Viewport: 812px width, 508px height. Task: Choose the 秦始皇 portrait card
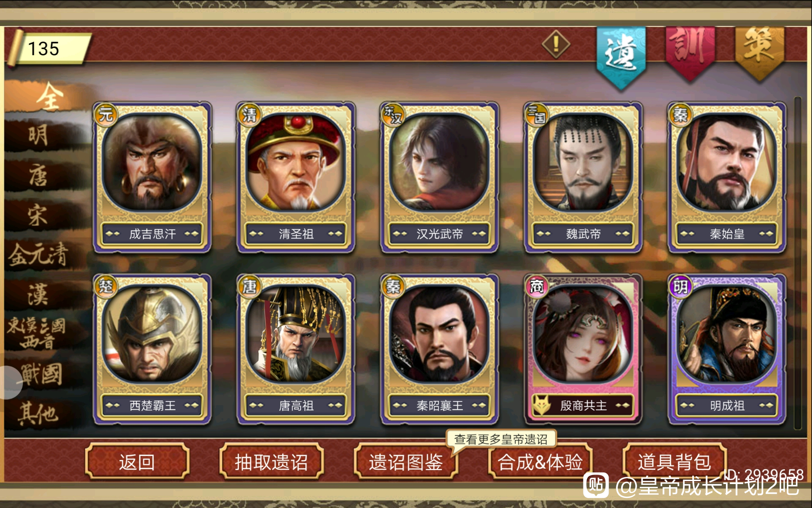(x=727, y=177)
